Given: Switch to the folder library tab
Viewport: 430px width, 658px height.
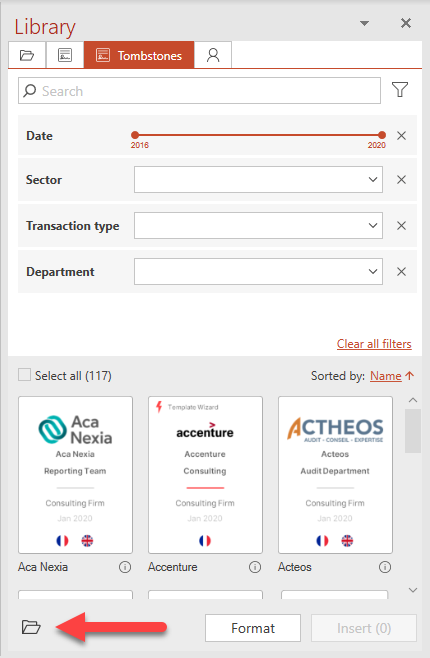Looking at the screenshot, I should 27,55.
